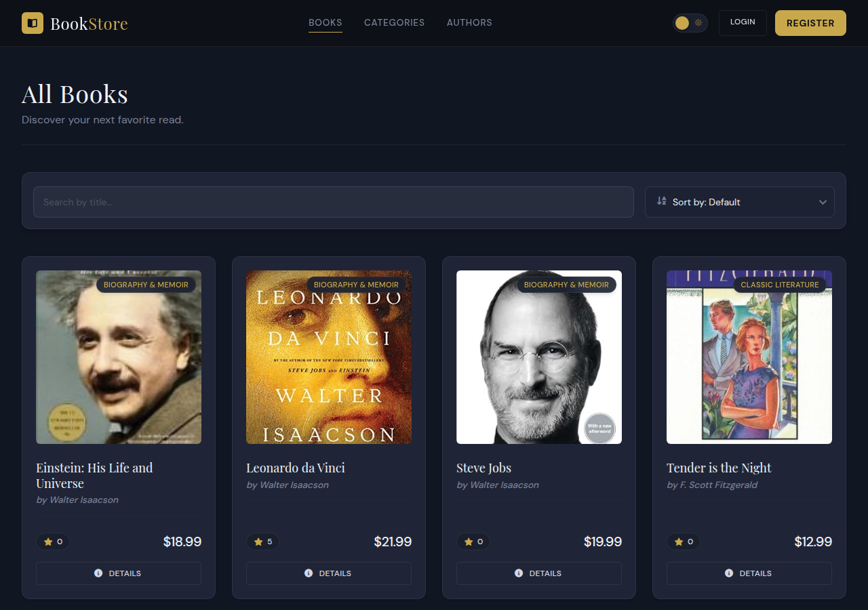Screen dimensions: 868x610
Task: Click the Biography & Memoir tag on Einstein cover
Action: pos(146,285)
